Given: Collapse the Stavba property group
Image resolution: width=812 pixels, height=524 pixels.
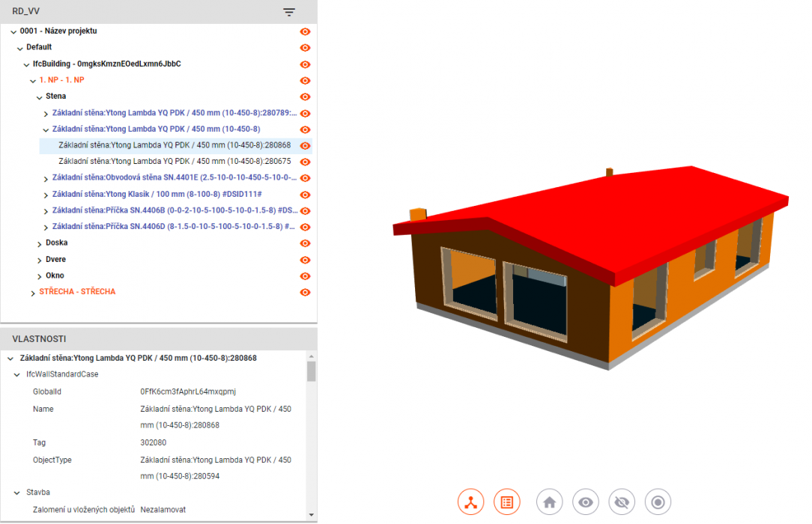Looking at the screenshot, I should (16, 493).
